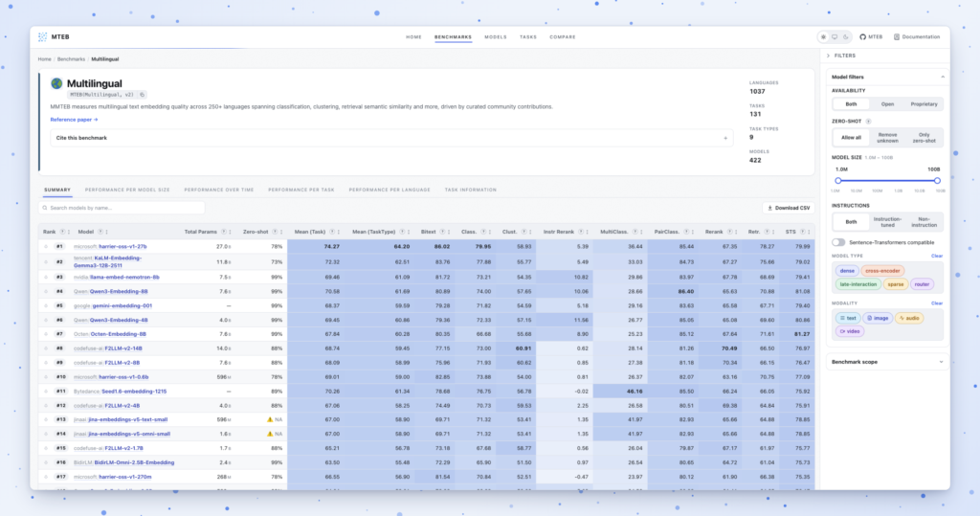980x516 pixels.
Task: Click the MTEB logo icon
Action: coord(42,37)
